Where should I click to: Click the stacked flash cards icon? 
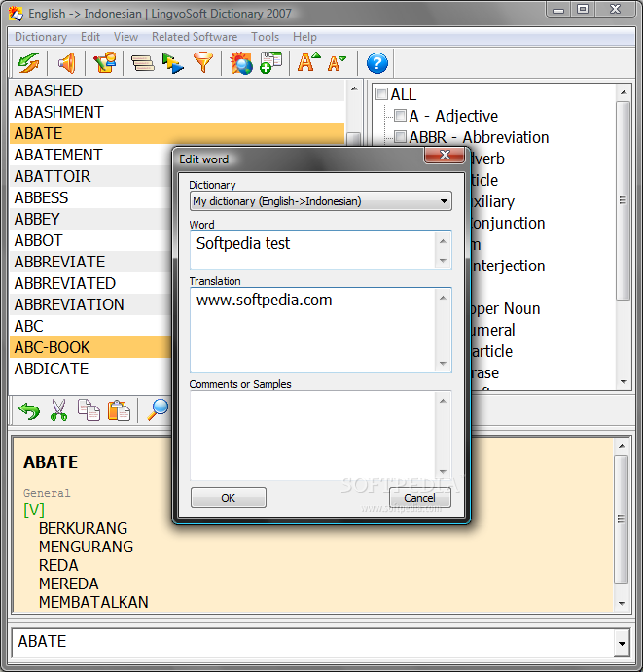[x=143, y=63]
